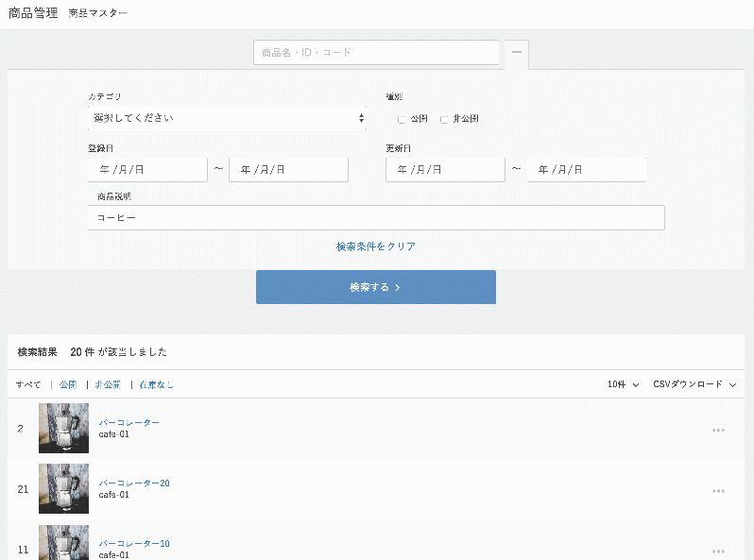
Task: Click thumbnail of product ID 2
Action: (63, 429)
